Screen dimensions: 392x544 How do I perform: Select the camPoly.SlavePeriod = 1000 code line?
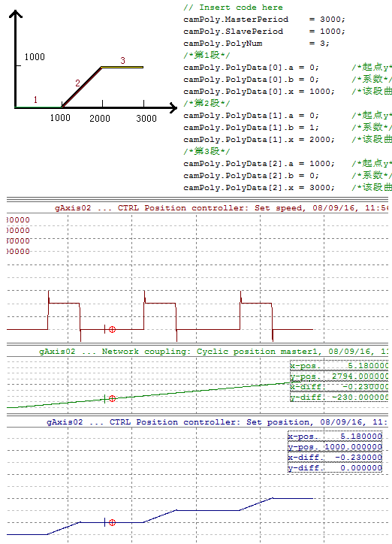point(264,32)
